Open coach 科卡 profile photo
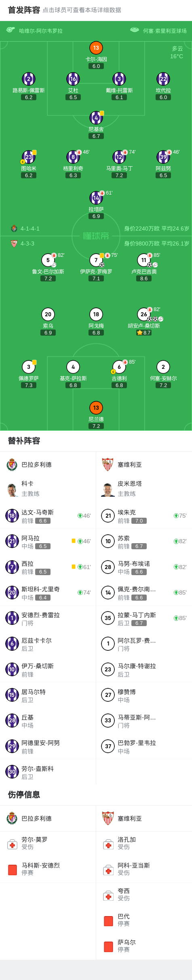192x980 pixels. [x=12, y=489]
